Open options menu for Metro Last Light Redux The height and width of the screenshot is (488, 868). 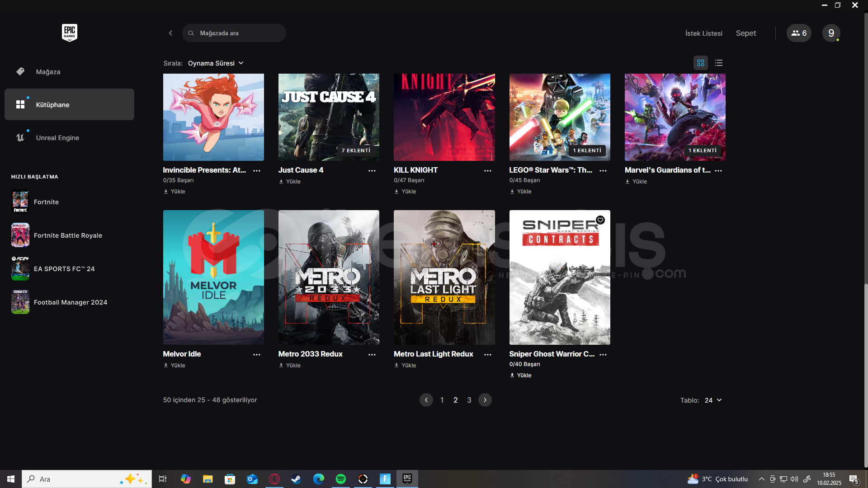tap(488, 354)
